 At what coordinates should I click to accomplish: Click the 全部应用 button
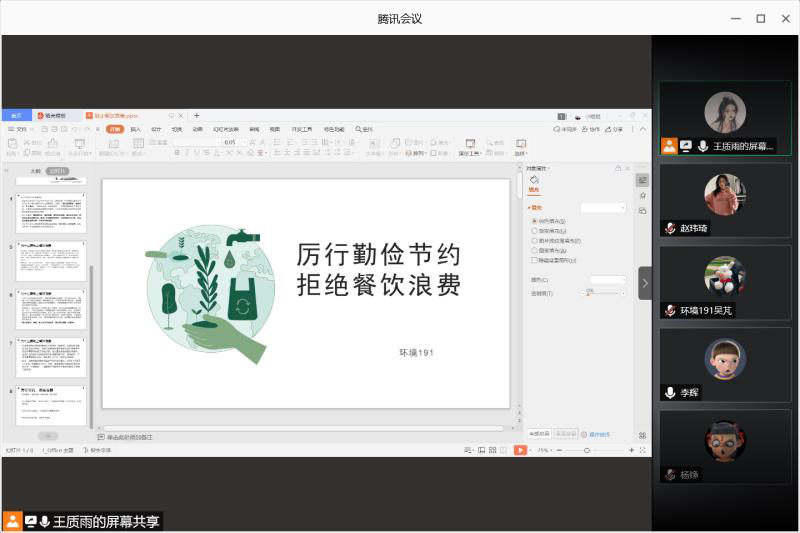(538, 434)
